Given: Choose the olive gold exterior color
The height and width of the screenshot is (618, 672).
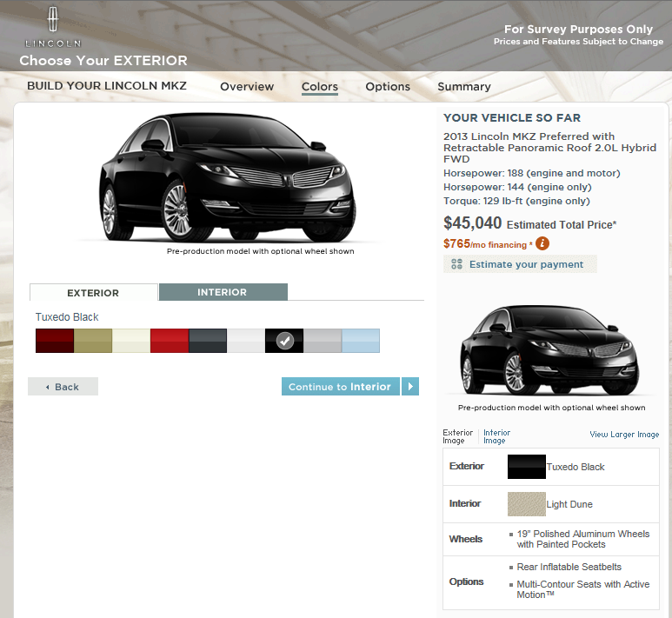Looking at the screenshot, I should point(93,341).
